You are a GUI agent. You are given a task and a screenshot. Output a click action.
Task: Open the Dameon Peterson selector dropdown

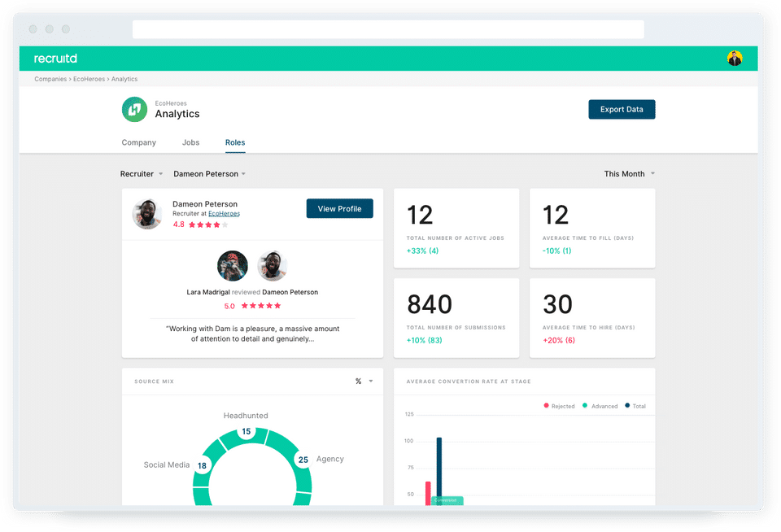[x=210, y=174]
